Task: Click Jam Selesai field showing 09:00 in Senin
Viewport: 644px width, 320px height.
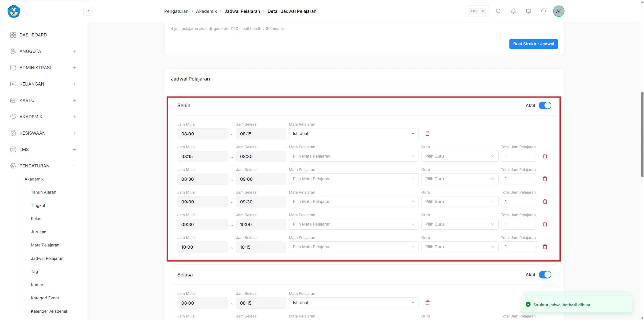Action: (x=261, y=179)
